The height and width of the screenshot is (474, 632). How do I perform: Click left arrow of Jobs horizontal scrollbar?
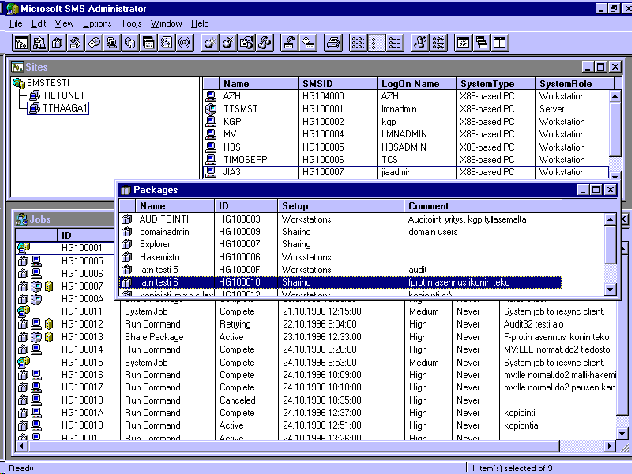pos(21,446)
